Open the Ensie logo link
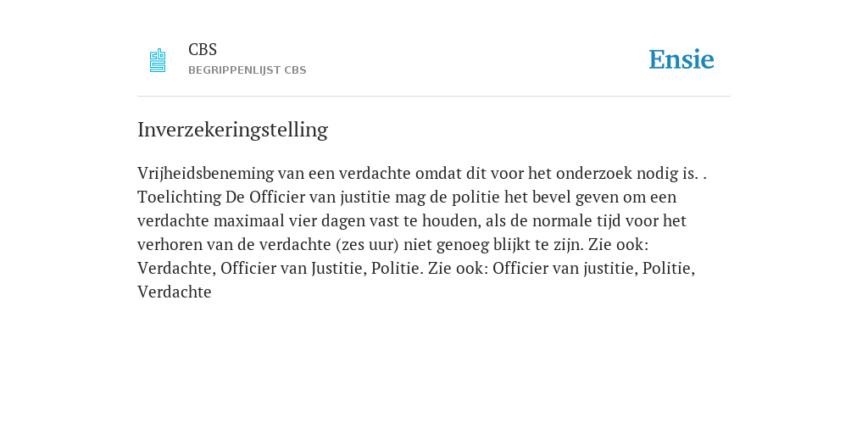 click(x=682, y=59)
